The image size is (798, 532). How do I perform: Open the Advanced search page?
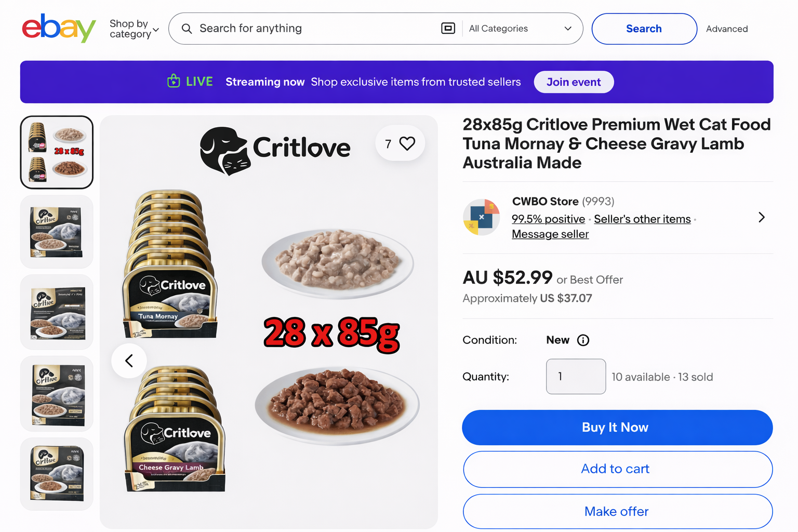[x=726, y=29]
